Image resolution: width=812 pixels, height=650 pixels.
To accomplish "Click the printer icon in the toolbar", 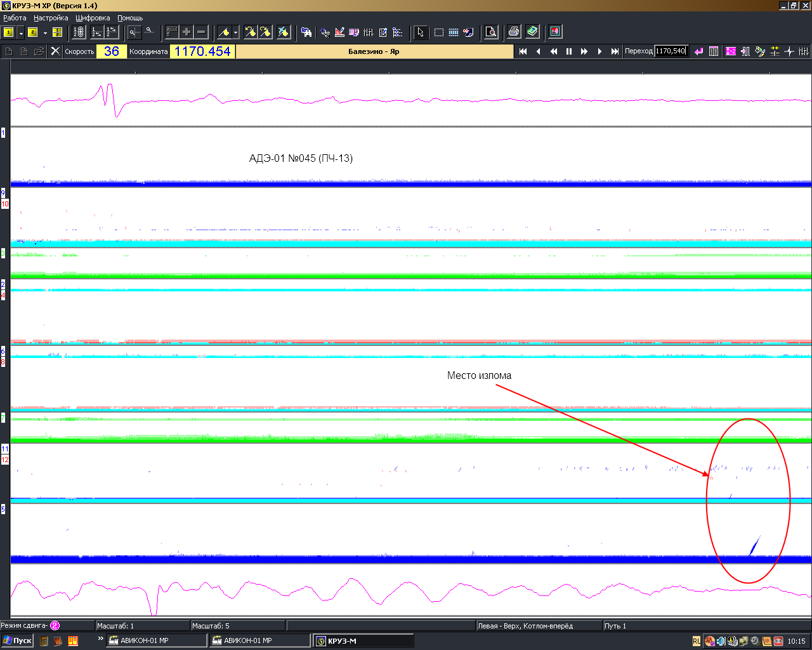I will tap(514, 32).
